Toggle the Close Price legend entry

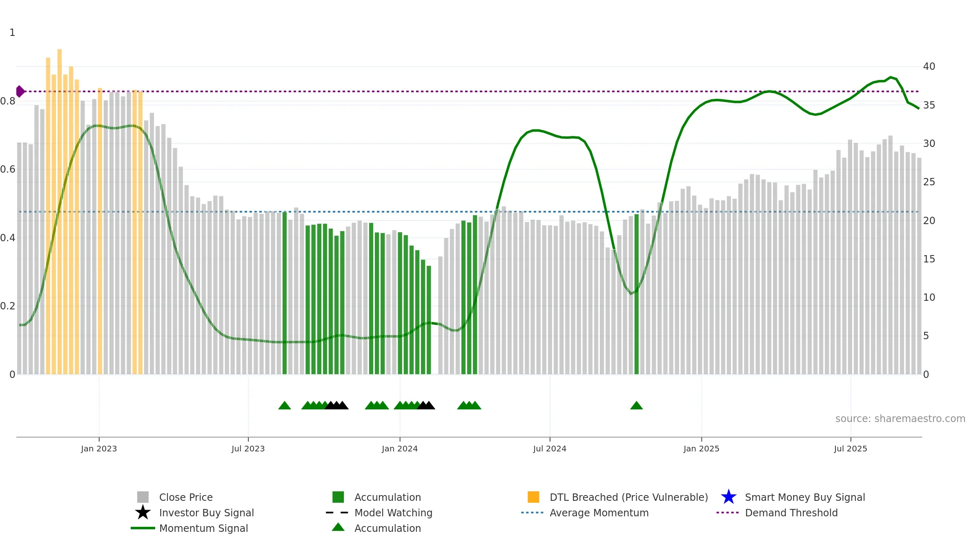pos(186,497)
